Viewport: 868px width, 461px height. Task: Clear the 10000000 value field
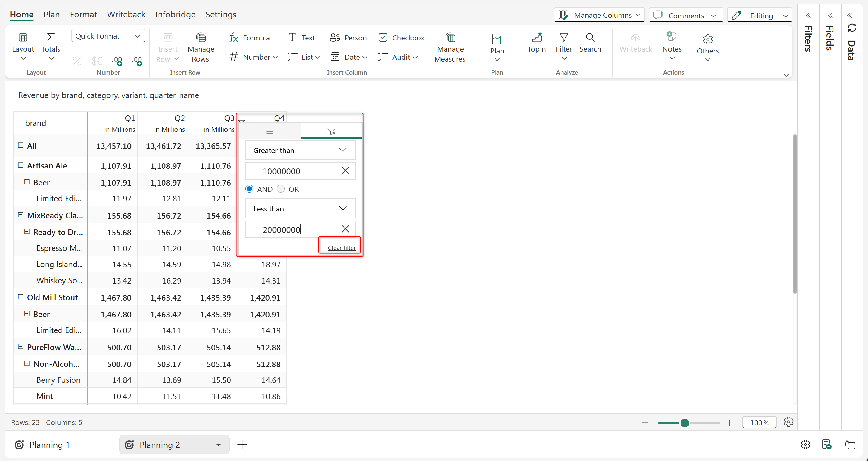[x=345, y=171]
